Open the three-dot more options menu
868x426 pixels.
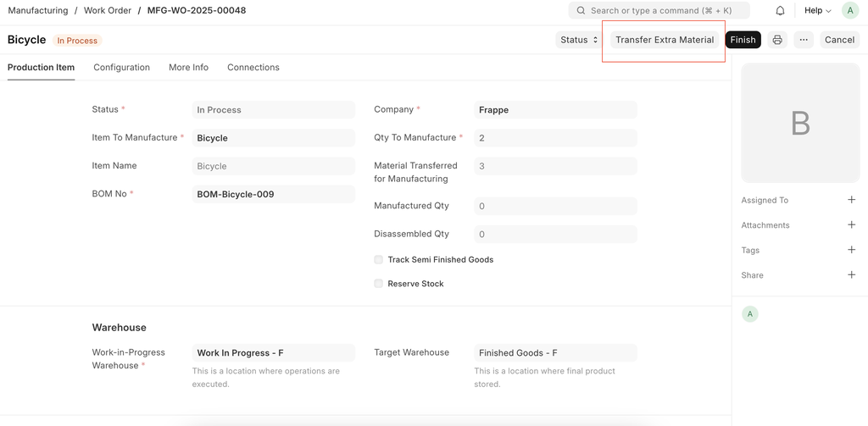(804, 40)
